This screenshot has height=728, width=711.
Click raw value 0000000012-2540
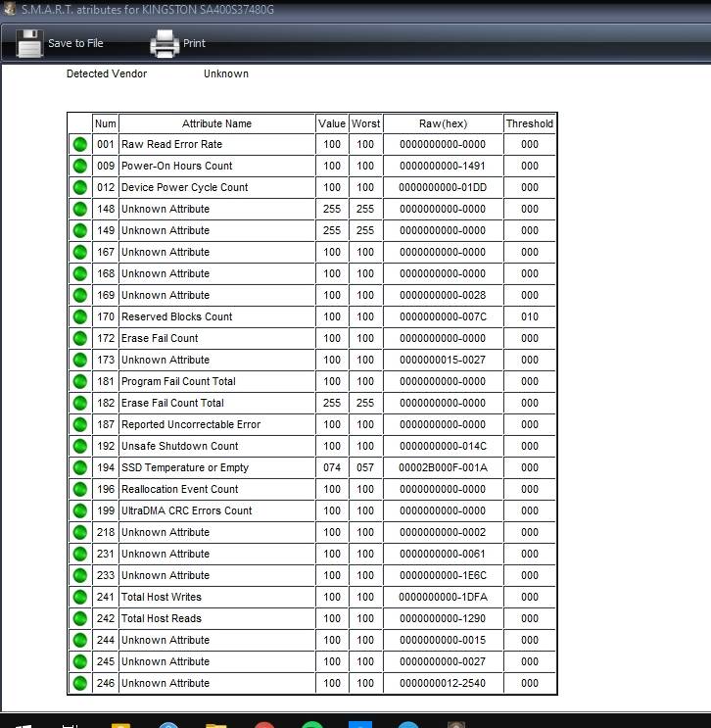(443, 683)
